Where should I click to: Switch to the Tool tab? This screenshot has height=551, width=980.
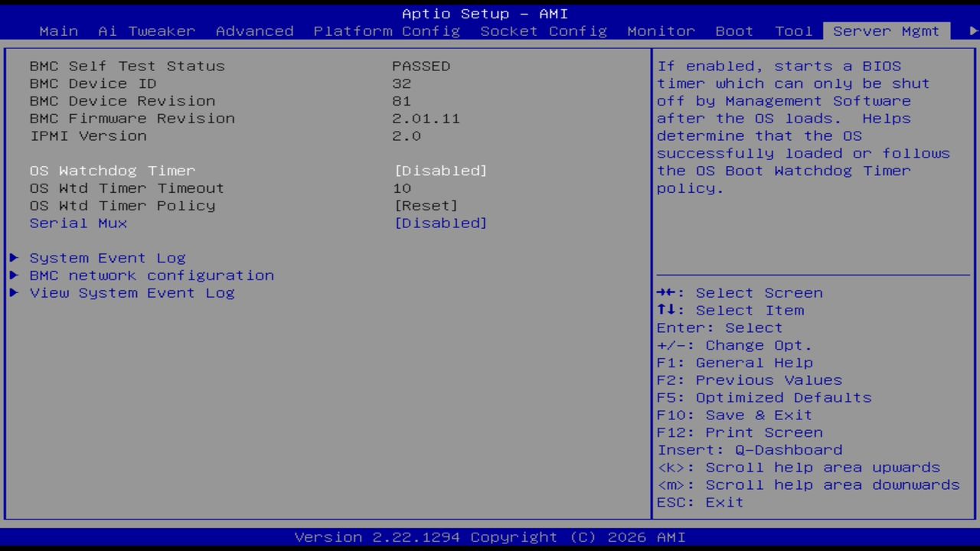coord(793,31)
